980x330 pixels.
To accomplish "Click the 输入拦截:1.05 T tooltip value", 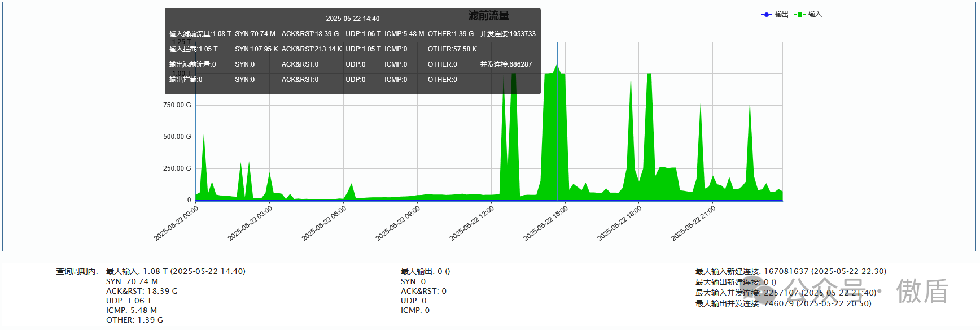I will [194, 49].
